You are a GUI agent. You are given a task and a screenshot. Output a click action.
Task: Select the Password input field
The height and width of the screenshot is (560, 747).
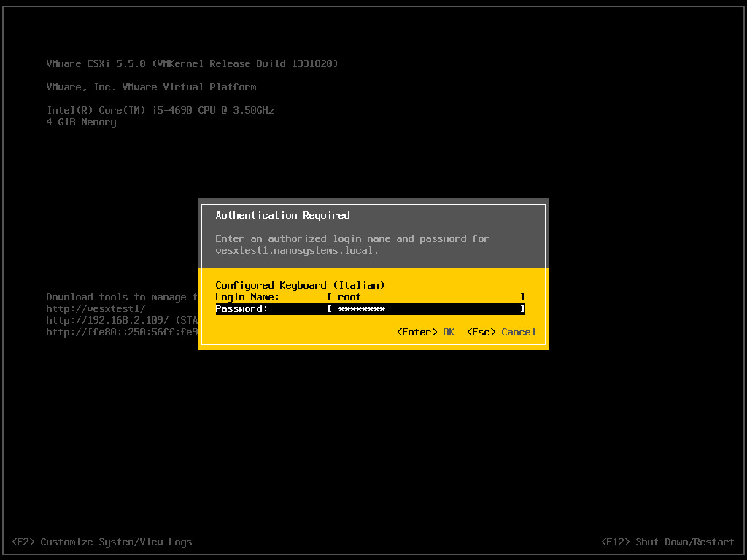point(426,308)
